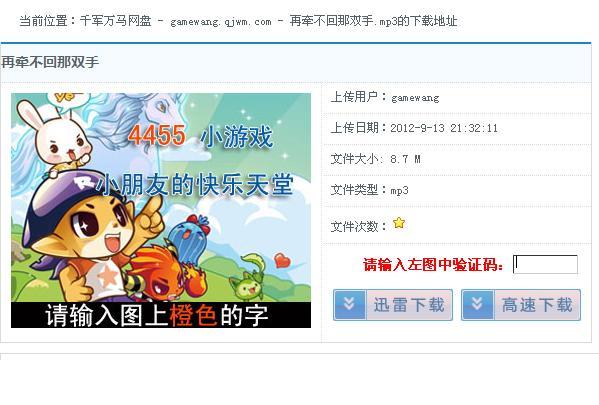Click the 迅雷下载 button
The width and height of the screenshot is (599, 405).
(x=393, y=305)
